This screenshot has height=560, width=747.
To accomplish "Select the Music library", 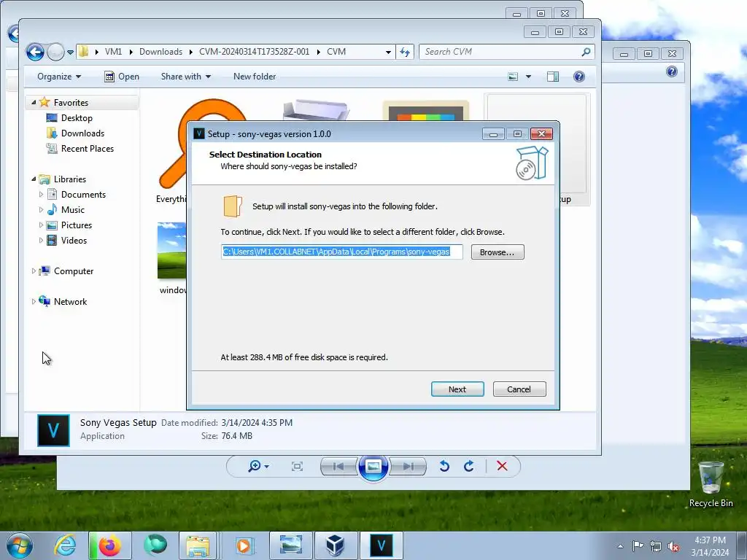I will pyautogui.click(x=72, y=209).
